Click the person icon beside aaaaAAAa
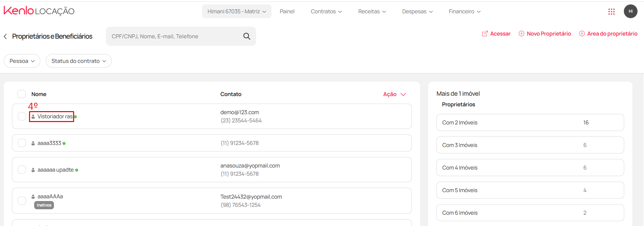The image size is (644, 226). (x=33, y=197)
